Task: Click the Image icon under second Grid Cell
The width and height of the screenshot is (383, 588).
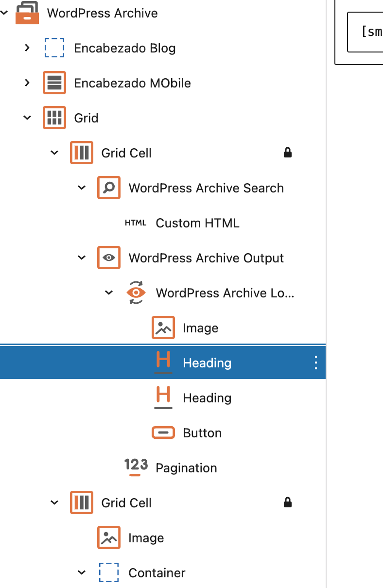Action: 109,538
